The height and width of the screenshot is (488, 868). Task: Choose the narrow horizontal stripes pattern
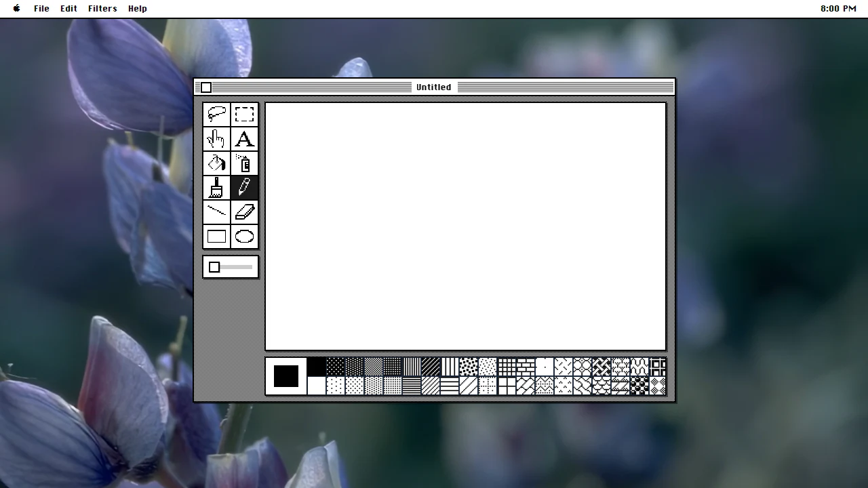412,386
